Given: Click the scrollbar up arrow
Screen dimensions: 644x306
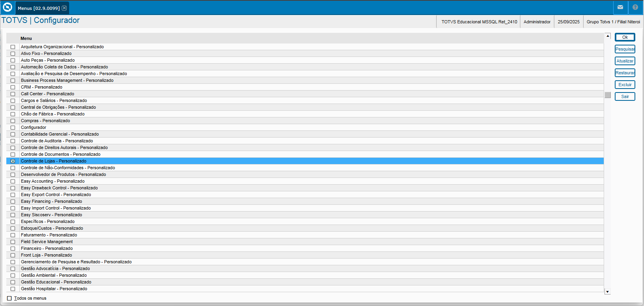Looking at the screenshot, I should coord(608,36).
